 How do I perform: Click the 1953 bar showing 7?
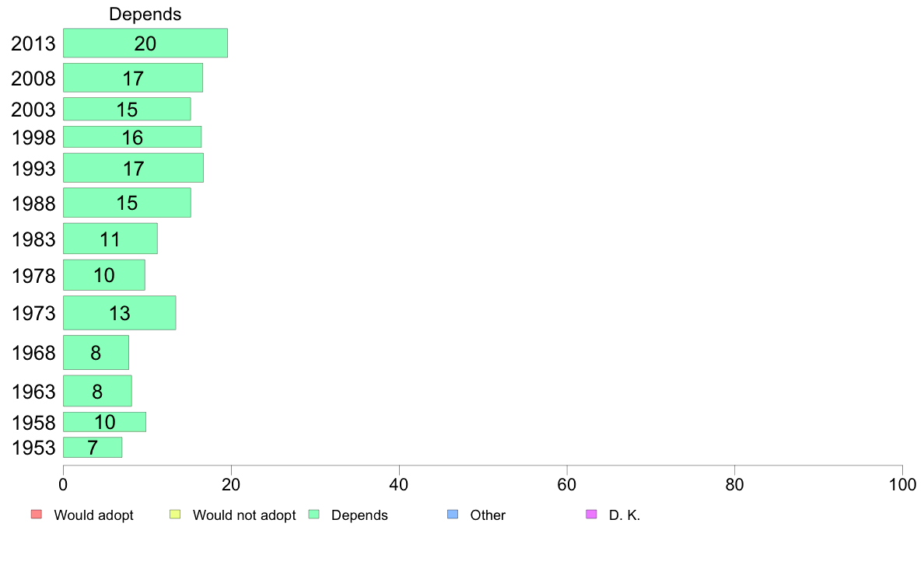tap(93, 447)
